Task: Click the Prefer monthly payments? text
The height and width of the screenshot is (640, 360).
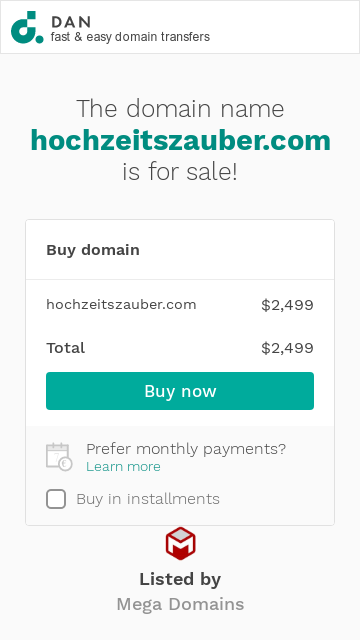Action: pos(186,449)
